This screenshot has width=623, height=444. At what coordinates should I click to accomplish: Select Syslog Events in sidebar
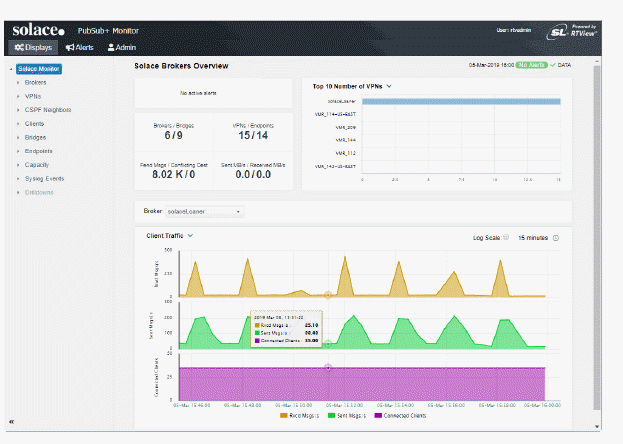[x=44, y=178]
